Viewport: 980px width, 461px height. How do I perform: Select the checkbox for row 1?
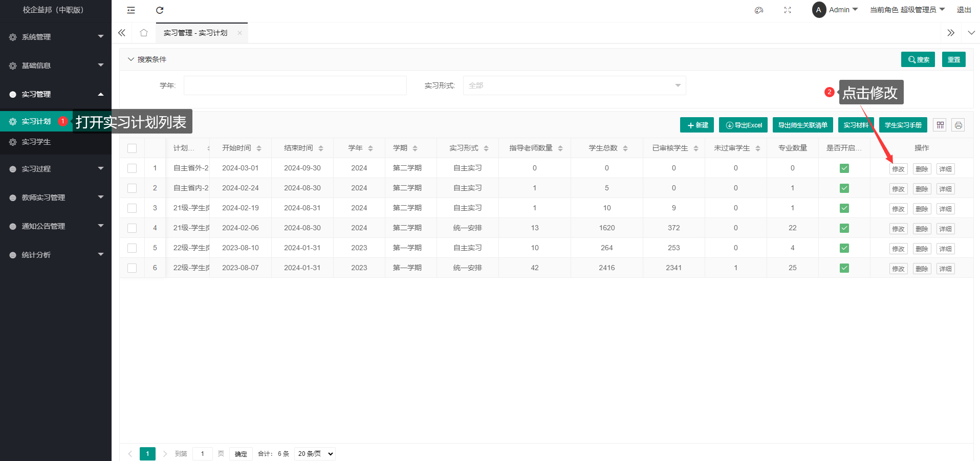132,168
